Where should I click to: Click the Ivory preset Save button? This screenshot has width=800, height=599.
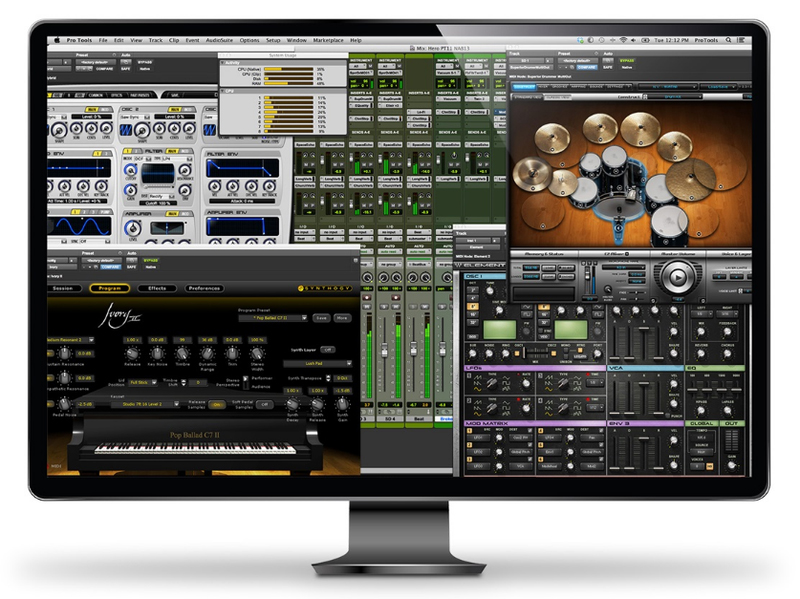[x=321, y=318]
